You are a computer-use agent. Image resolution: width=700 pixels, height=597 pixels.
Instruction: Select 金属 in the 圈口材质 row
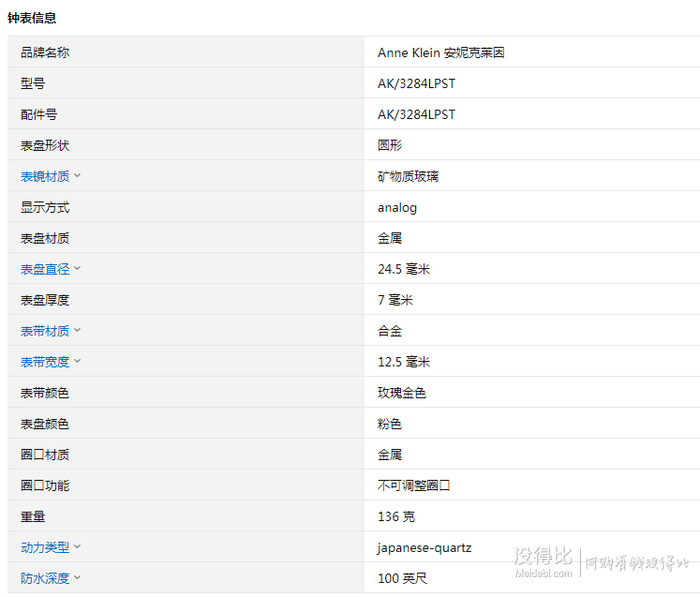click(390, 455)
